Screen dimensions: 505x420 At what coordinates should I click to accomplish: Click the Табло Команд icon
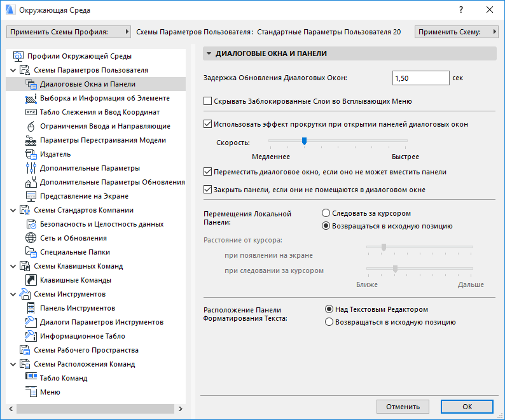(31, 376)
